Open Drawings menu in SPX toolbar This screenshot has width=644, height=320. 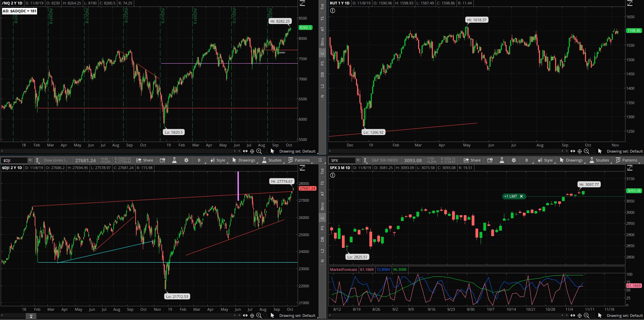(x=571, y=160)
